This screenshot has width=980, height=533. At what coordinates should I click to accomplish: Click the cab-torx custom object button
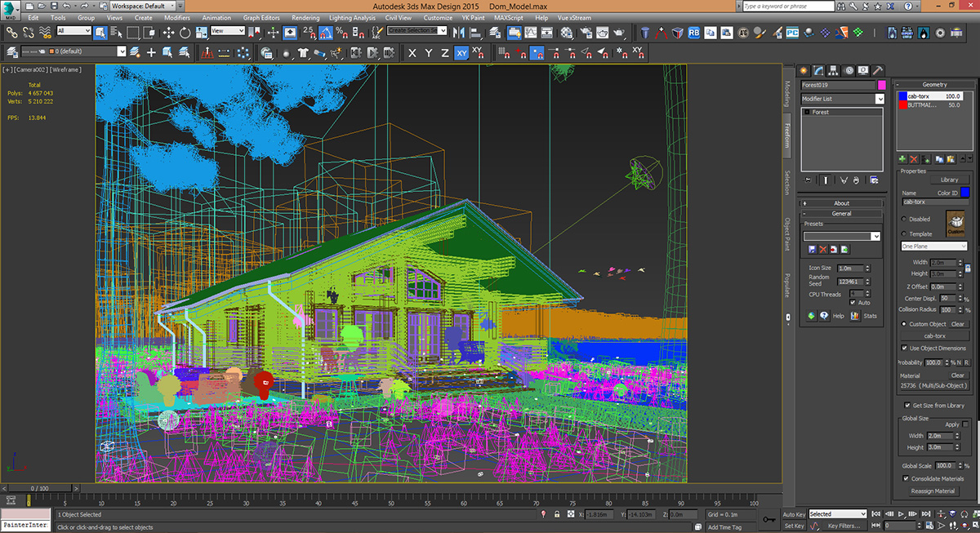point(934,335)
